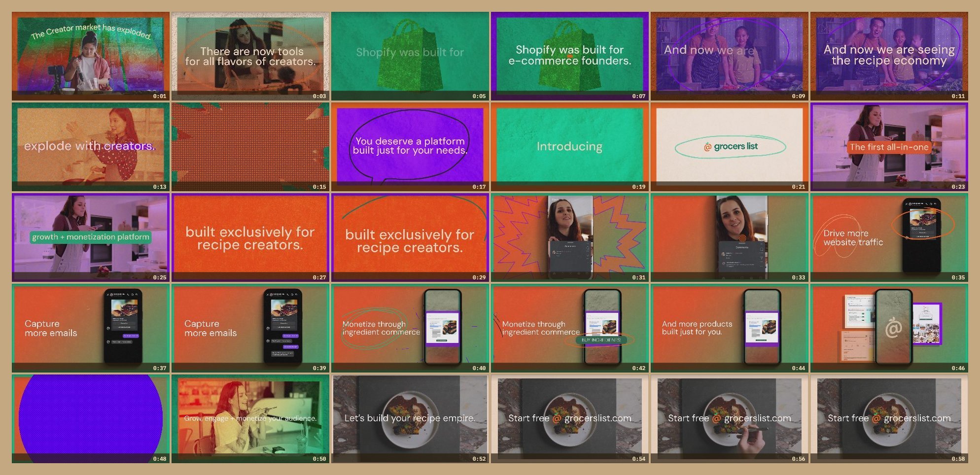Select the "Introducing" frame thumbnail
The width and height of the screenshot is (980, 475).
click(x=569, y=146)
